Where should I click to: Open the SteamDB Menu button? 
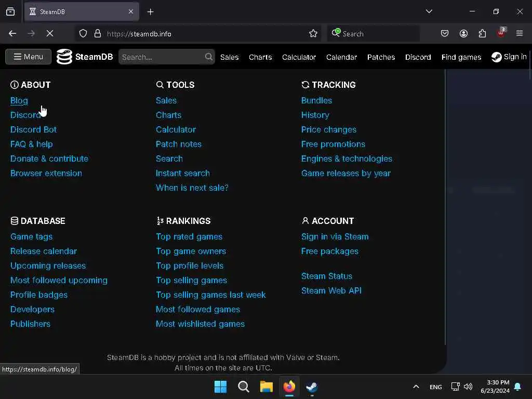click(x=28, y=57)
